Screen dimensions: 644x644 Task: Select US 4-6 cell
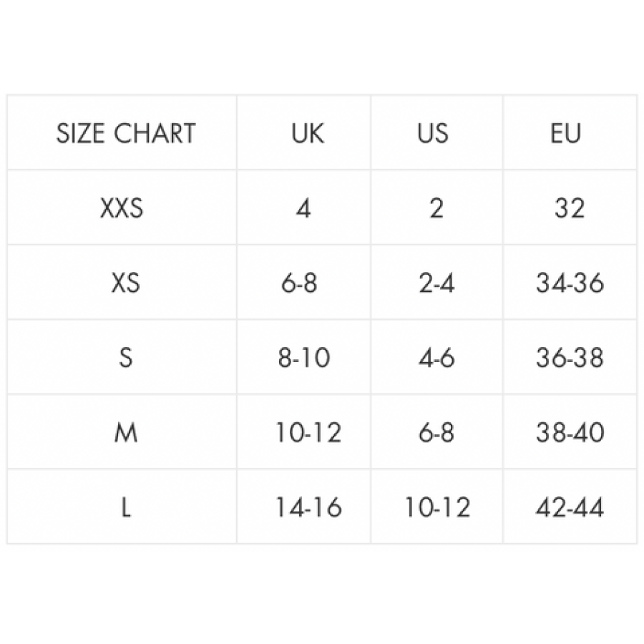coord(436,358)
